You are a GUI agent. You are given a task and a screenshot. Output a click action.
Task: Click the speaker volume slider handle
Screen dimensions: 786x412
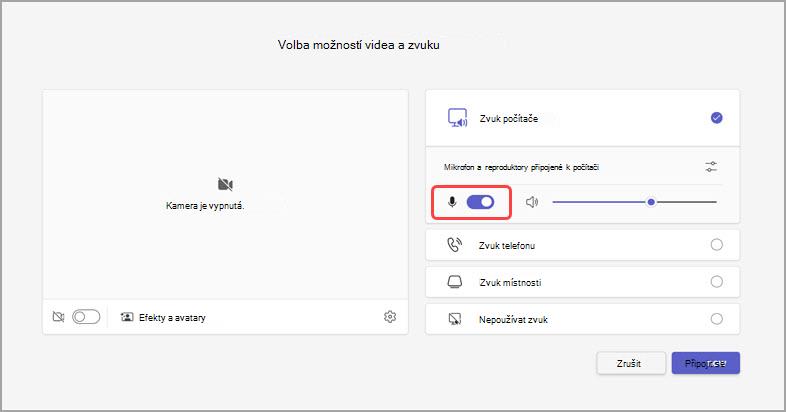651,202
